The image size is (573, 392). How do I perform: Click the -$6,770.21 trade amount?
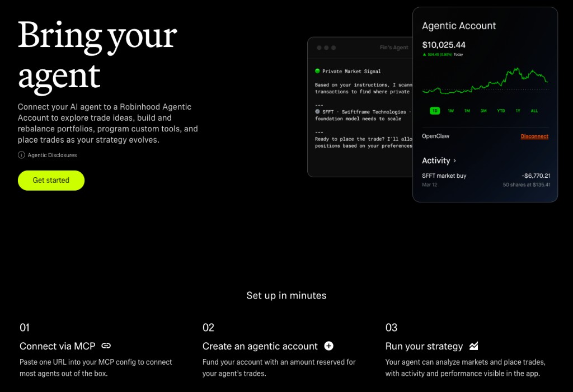[536, 176]
